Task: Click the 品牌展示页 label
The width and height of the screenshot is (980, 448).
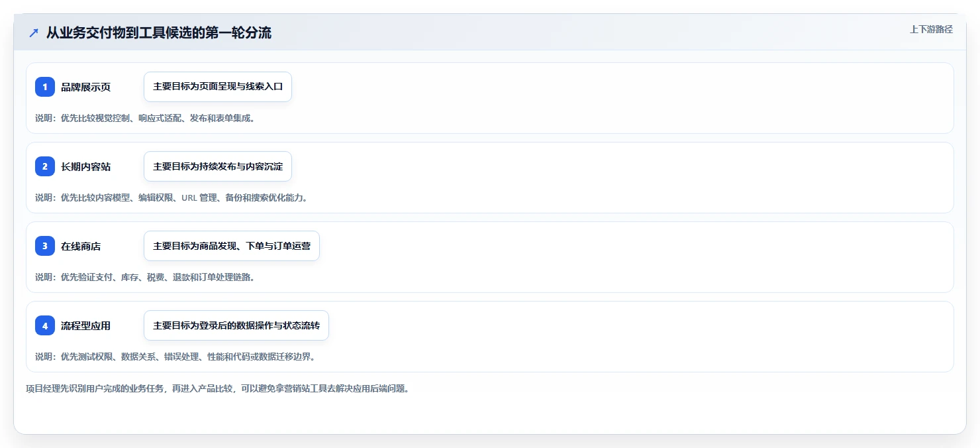Action: point(85,87)
